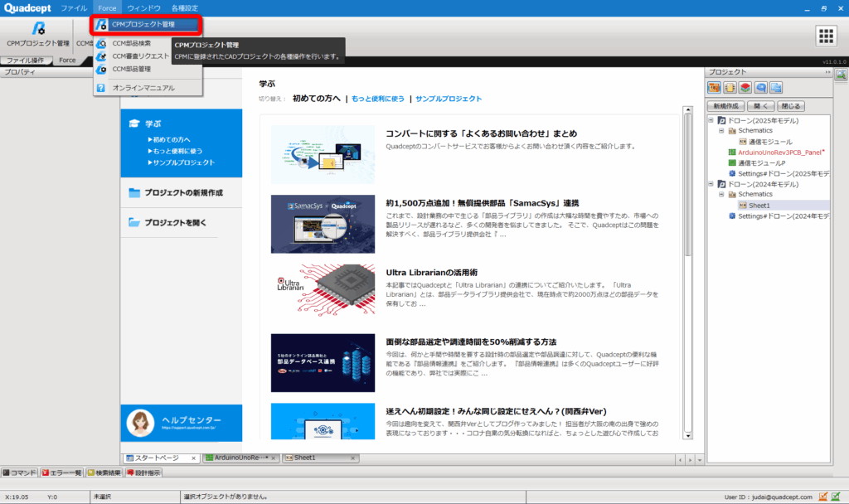Viewport: 849px width, 504px height.
Task: Click the サンプルプロジェクト switch link
Action: pos(449,99)
